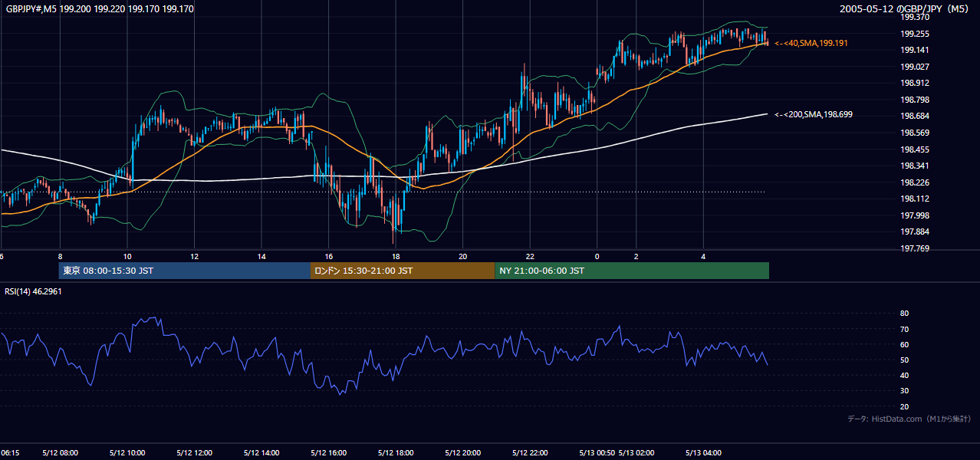The image size is (980, 460).
Task: Click price axis label 198.226
Action: 914,182
